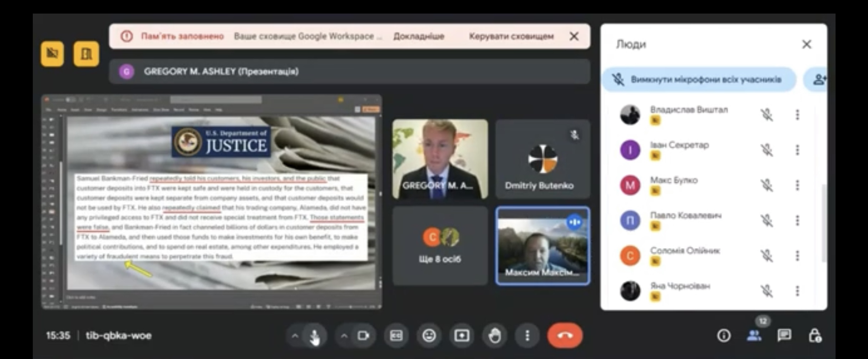Click Павло Ковалевич blue П avatar

pos(630,221)
